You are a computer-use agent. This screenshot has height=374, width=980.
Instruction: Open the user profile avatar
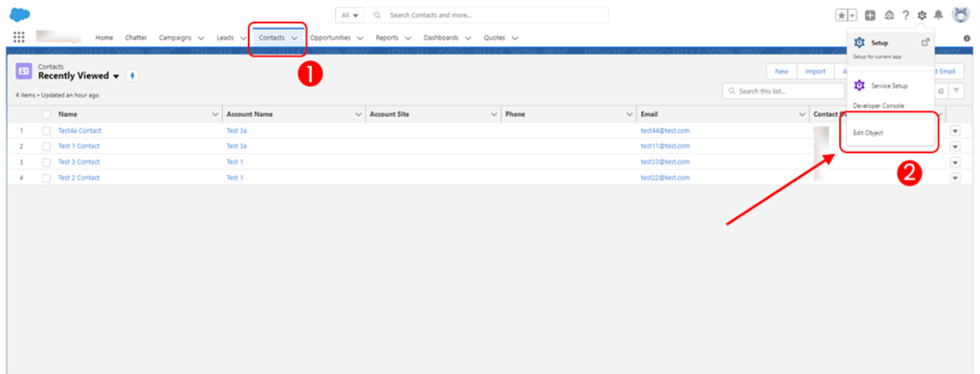pos(961,15)
